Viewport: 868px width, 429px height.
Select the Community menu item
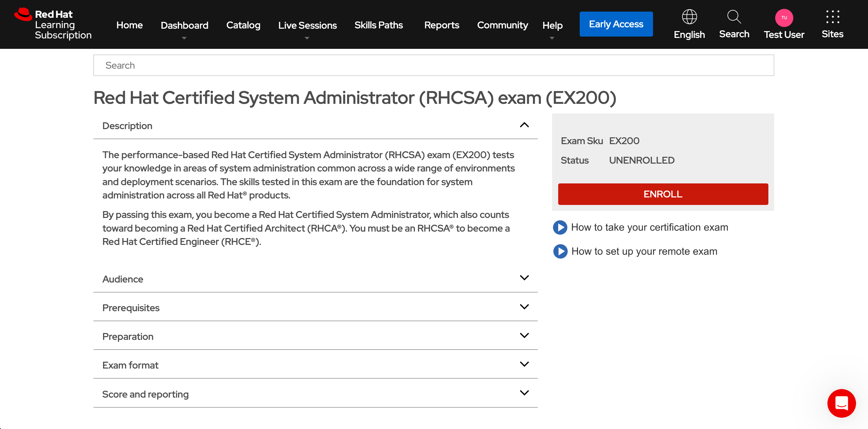[x=502, y=25]
